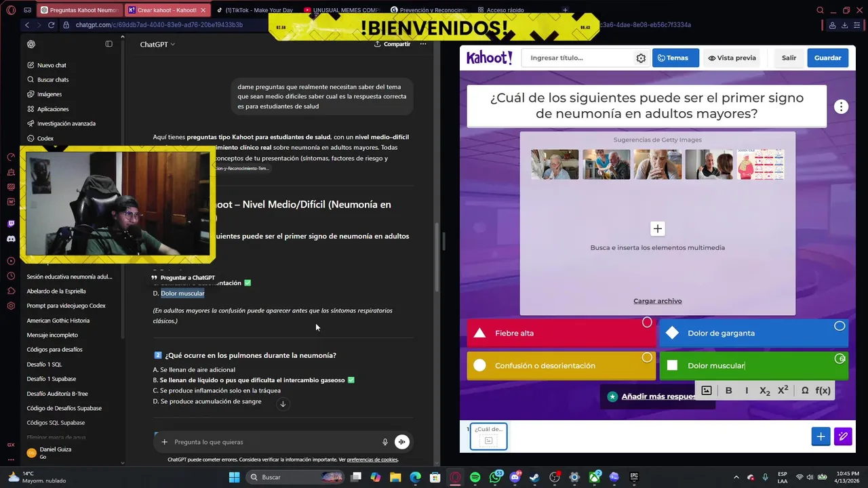
Task: Toggle subscript X₂ formatting
Action: (x=764, y=390)
